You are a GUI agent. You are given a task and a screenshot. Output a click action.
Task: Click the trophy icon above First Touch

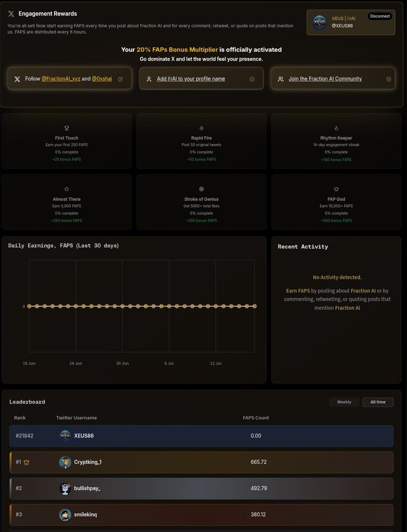click(67, 128)
